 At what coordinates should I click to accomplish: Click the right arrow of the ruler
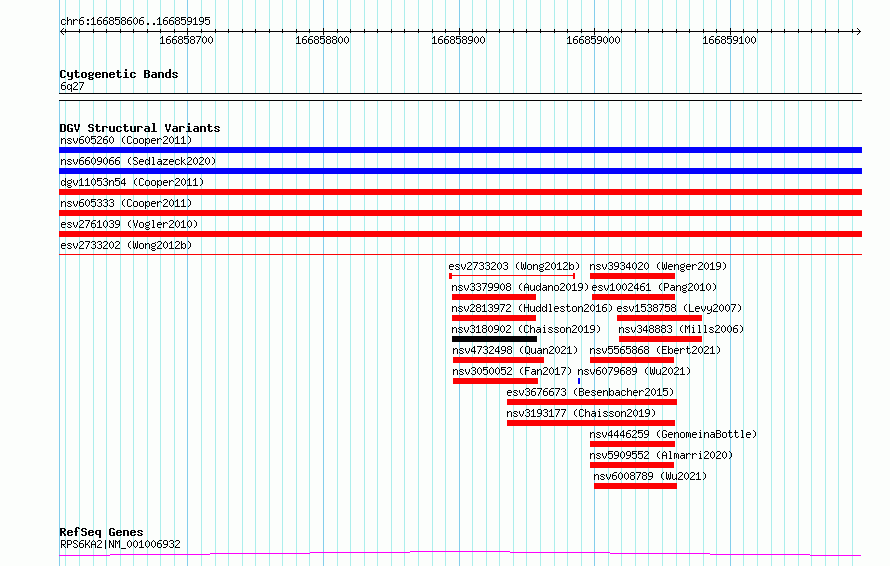pyautogui.click(x=858, y=31)
